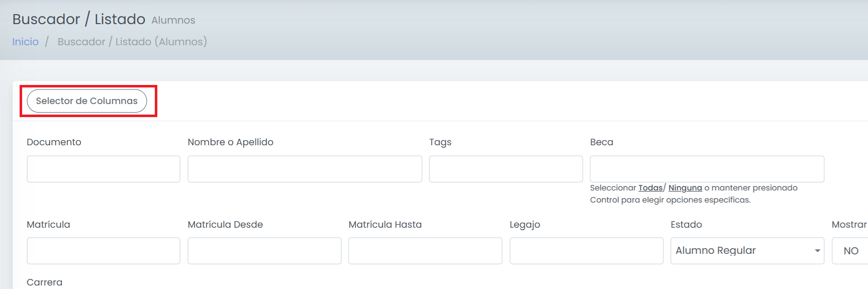The width and height of the screenshot is (868, 289).
Task: Focus the Matrícula Hasta field
Action: pos(425,251)
